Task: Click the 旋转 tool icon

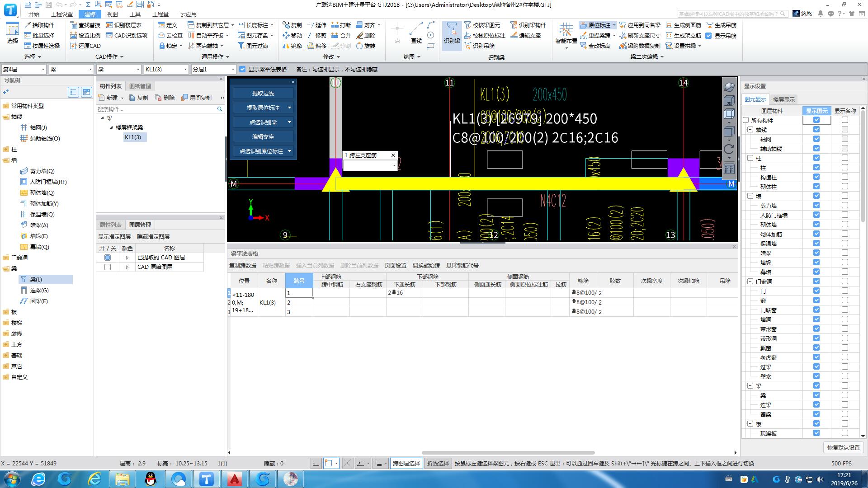Action: pyautogui.click(x=359, y=46)
